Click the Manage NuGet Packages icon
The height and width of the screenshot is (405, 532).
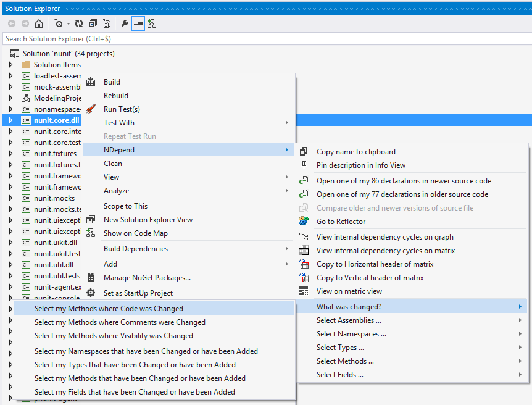(x=90, y=279)
